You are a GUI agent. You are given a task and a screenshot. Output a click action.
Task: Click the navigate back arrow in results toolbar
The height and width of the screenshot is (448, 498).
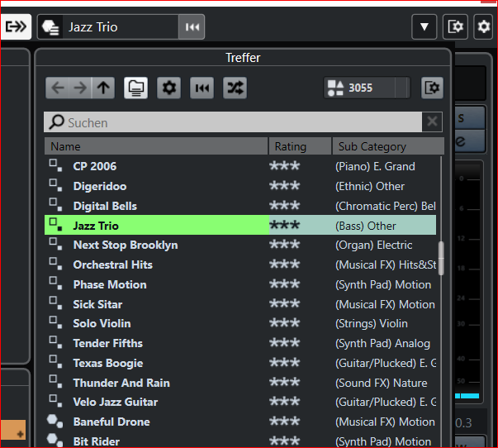click(x=58, y=88)
